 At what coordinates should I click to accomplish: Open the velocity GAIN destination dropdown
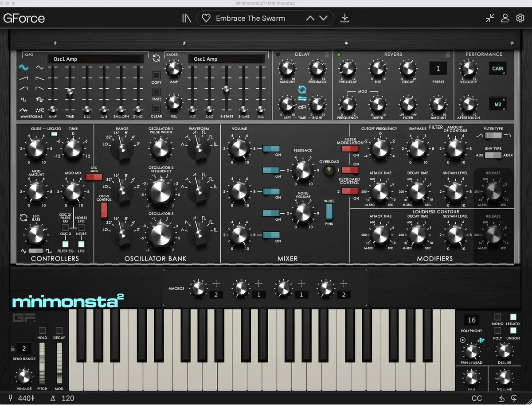point(498,69)
